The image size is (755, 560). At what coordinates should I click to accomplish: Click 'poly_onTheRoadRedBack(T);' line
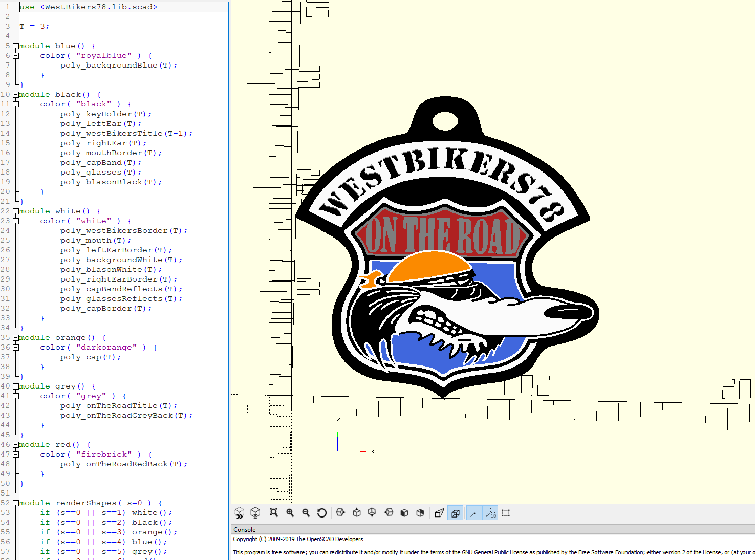(x=124, y=464)
